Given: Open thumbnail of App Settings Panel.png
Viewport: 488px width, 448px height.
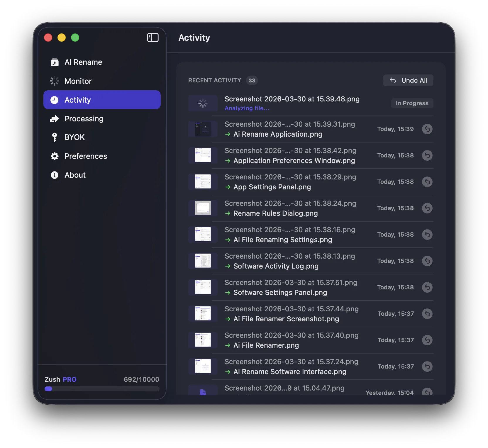Looking at the screenshot, I should [203, 182].
